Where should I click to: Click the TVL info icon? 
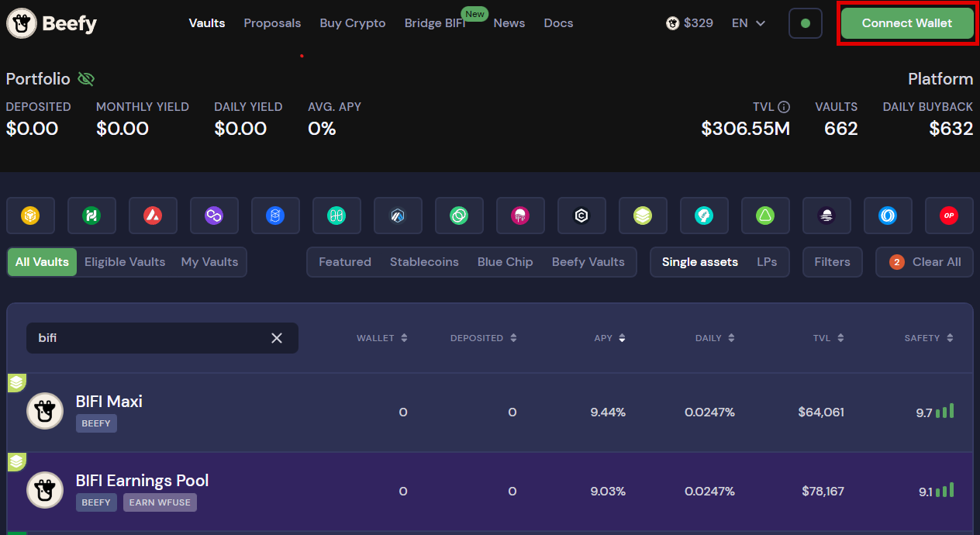[x=784, y=107]
